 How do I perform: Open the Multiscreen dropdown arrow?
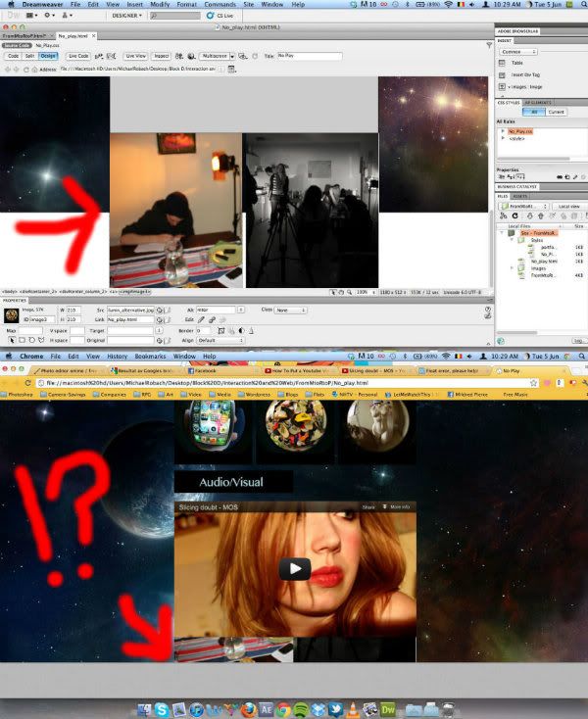[x=232, y=56]
